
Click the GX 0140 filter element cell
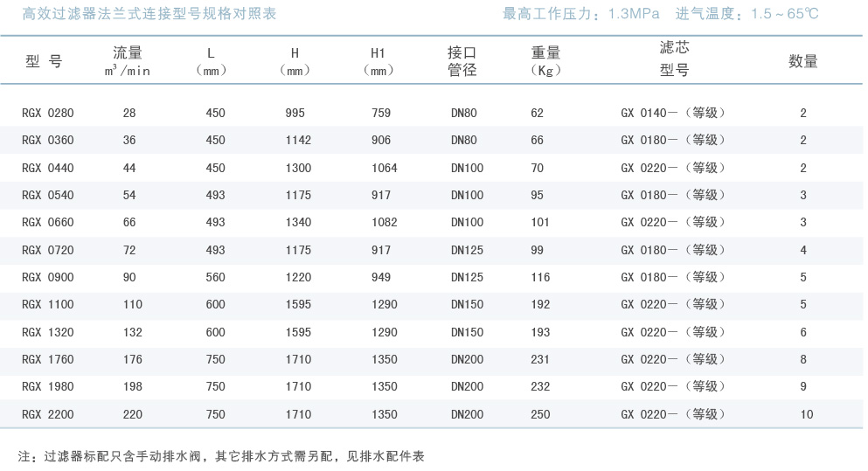click(x=673, y=113)
